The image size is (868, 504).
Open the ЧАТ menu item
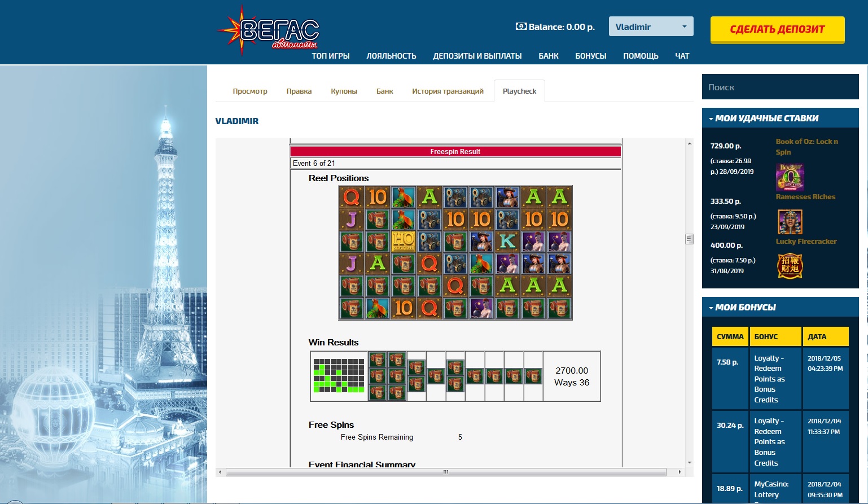(682, 56)
